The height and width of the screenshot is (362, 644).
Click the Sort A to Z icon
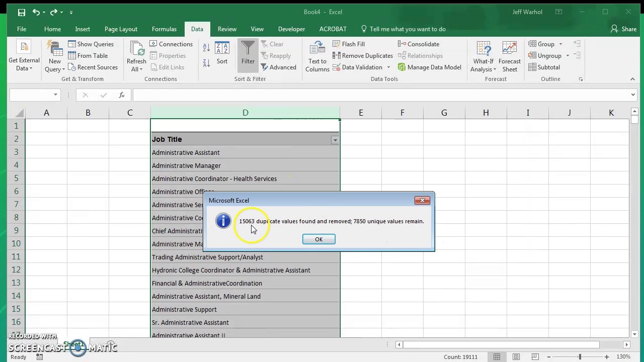(x=206, y=48)
